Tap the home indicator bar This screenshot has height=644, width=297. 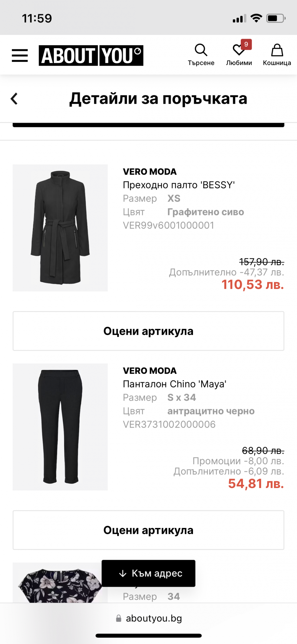tap(148, 636)
